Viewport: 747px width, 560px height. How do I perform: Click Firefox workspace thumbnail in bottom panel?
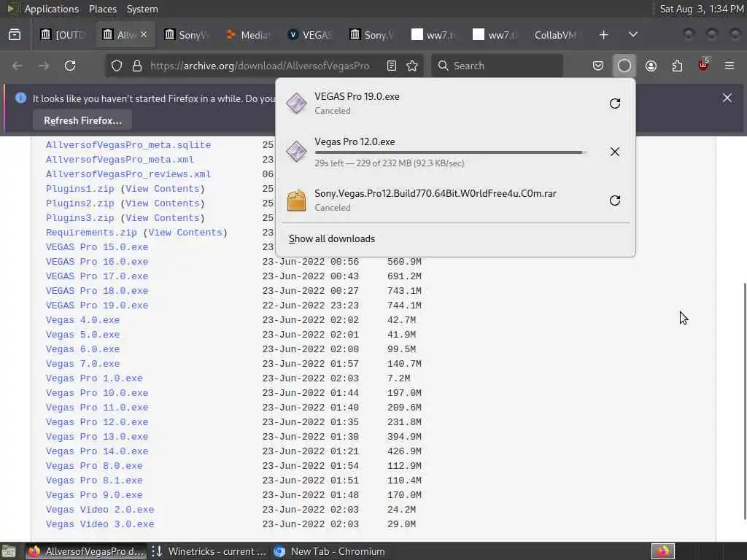(662, 551)
